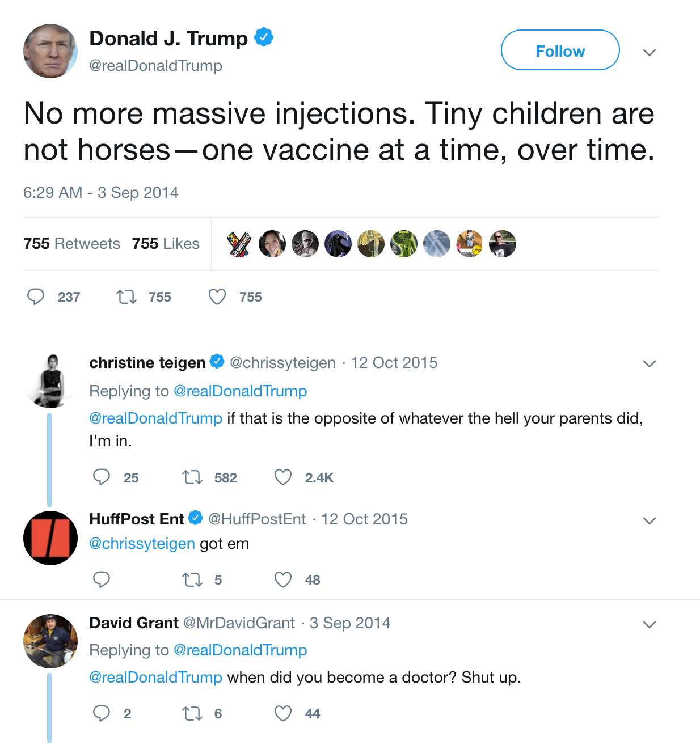The height and width of the screenshot is (745, 700).
Task: Open options chevron on David Grant's tweet
Action: click(x=650, y=624)
